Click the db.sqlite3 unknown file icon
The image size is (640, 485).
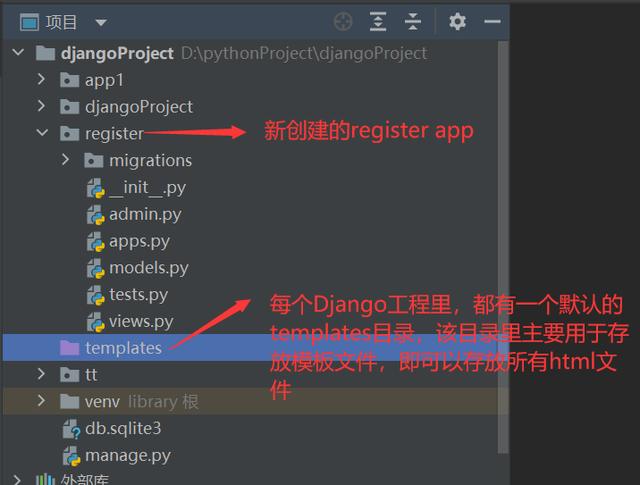pos(71,429)
